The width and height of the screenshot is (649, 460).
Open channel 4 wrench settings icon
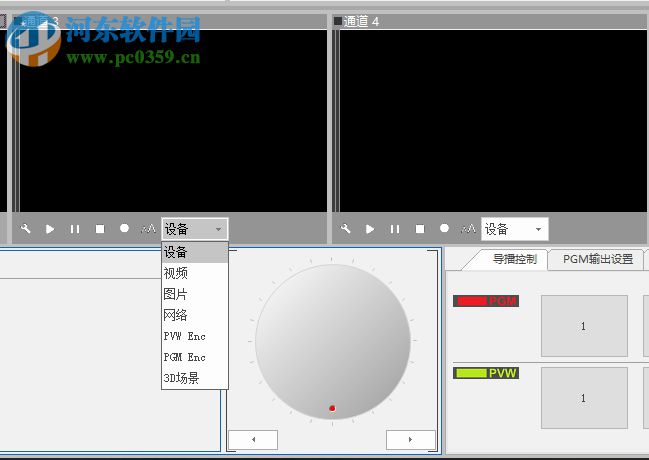click(x=346, y=229)
